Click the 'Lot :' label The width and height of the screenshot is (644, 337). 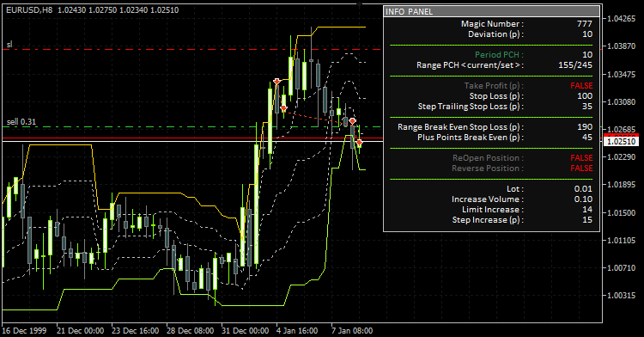pyautogui.click(x=515, y=189)
